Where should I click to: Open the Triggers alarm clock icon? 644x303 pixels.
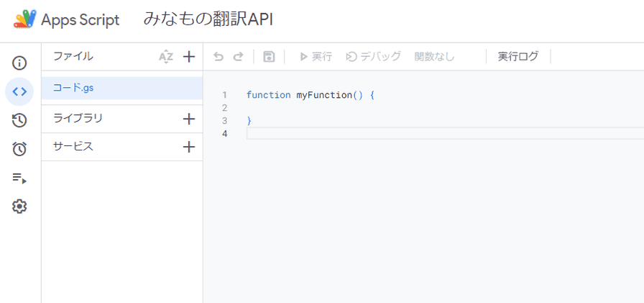(20, 149)
